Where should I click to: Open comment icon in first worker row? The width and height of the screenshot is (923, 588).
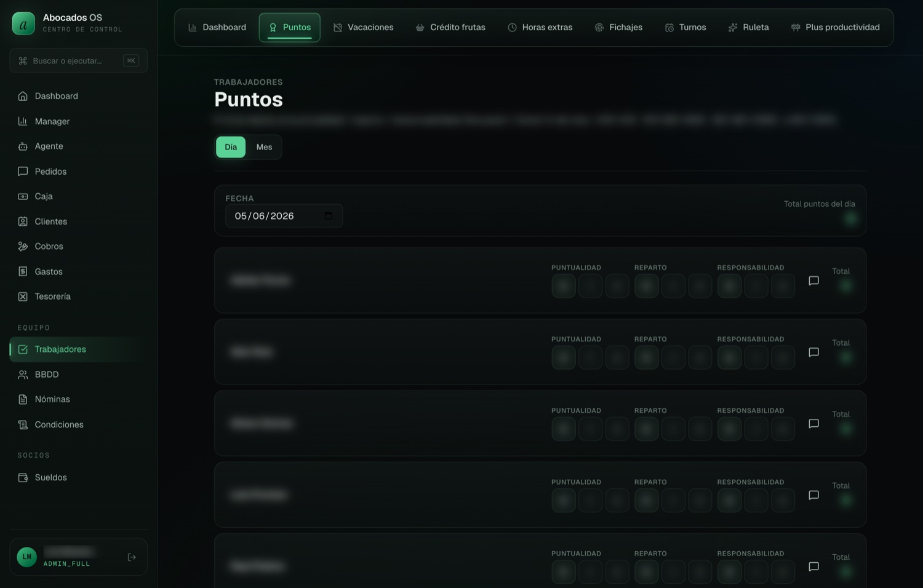813,280
